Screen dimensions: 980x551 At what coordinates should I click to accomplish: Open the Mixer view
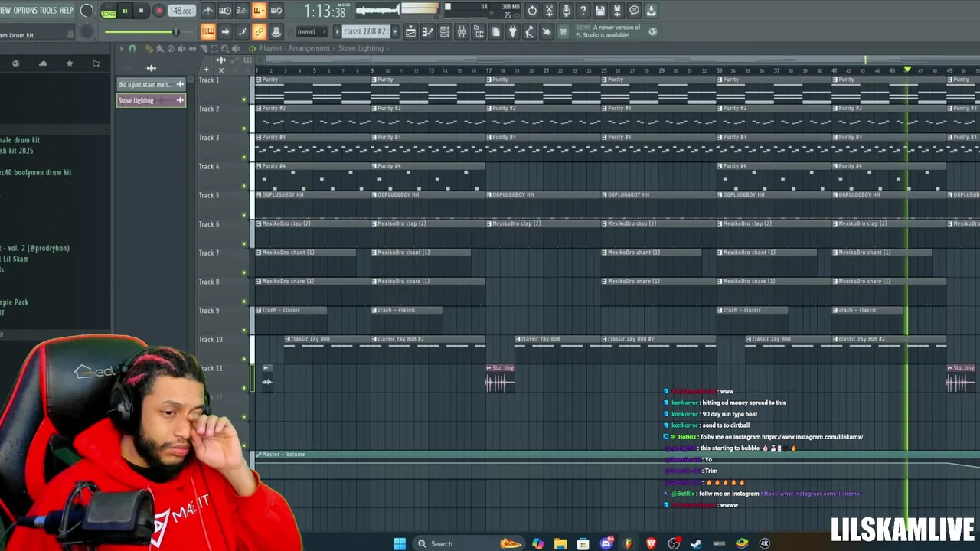point(462,31)
